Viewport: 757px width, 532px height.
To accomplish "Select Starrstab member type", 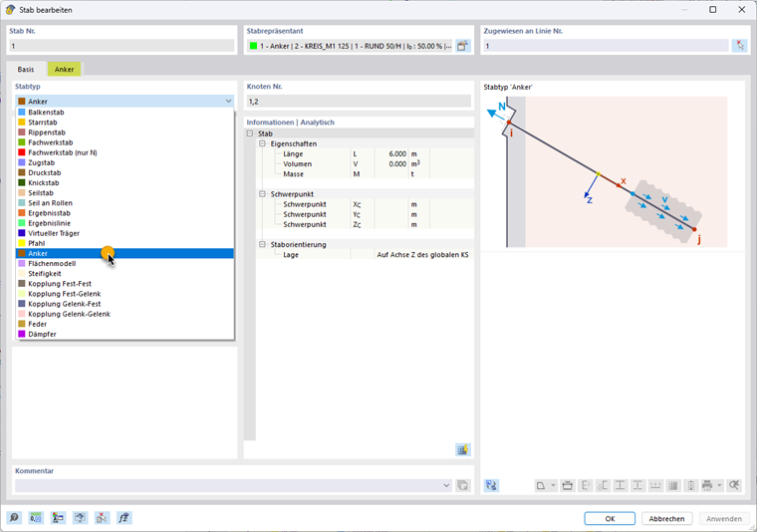I will point(126,123).
